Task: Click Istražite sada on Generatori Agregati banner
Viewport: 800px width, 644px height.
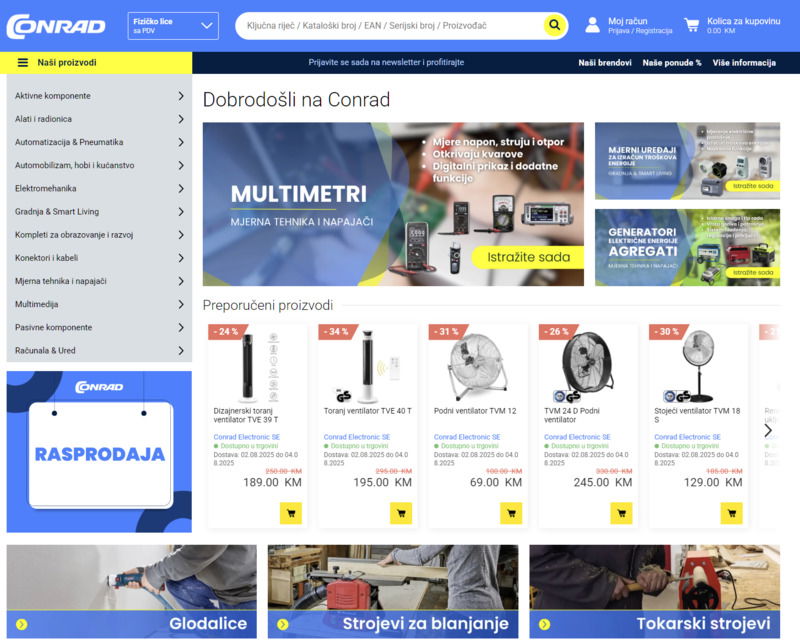Action: tap(753, 273)
